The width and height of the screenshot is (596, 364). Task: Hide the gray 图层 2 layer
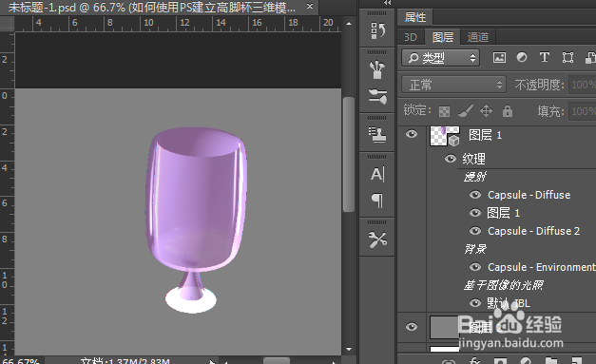coord(412,327)
